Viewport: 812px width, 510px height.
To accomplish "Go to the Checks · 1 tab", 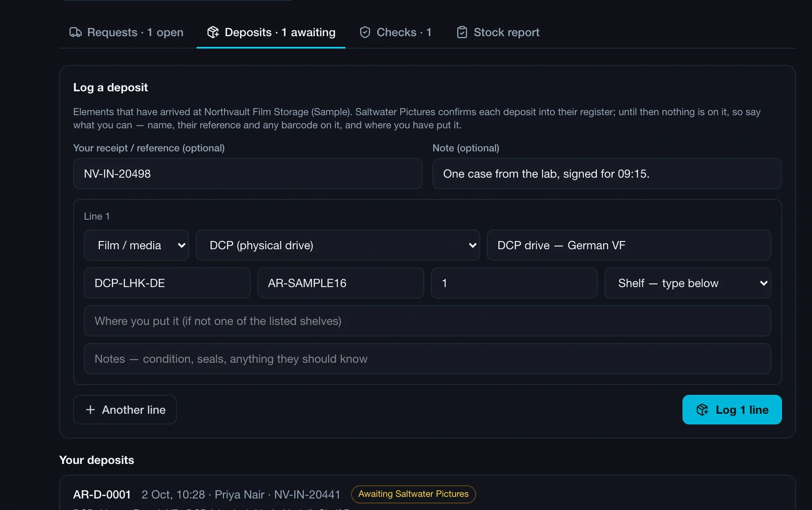I will (396, 32).
